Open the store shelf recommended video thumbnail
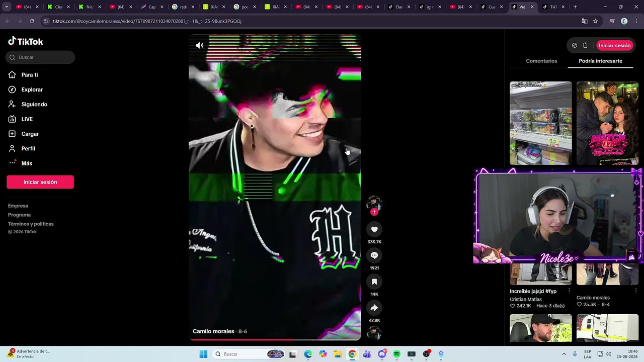 click(541, 123)
